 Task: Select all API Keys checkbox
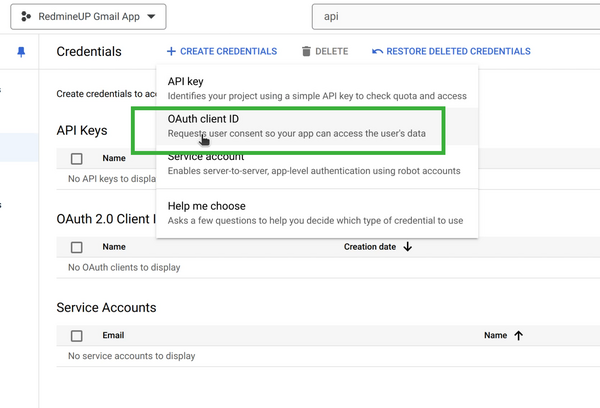[x=77, y=158]
